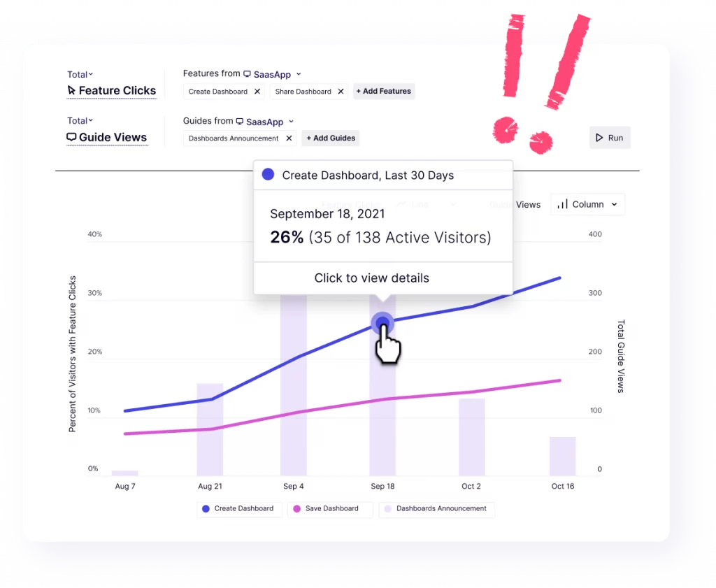Click monitor icon next to Features SaasApp
Image resolution: width=716 pixels, height=588 pixels.
pyautogui.click(x=247, y=74)
